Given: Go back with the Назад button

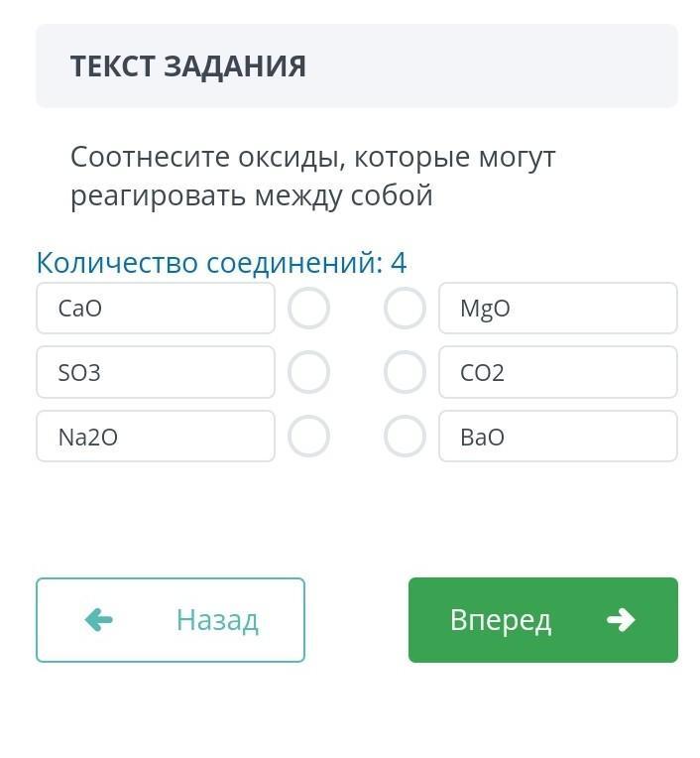Looking at the screenshot, I should pos(171,620).
